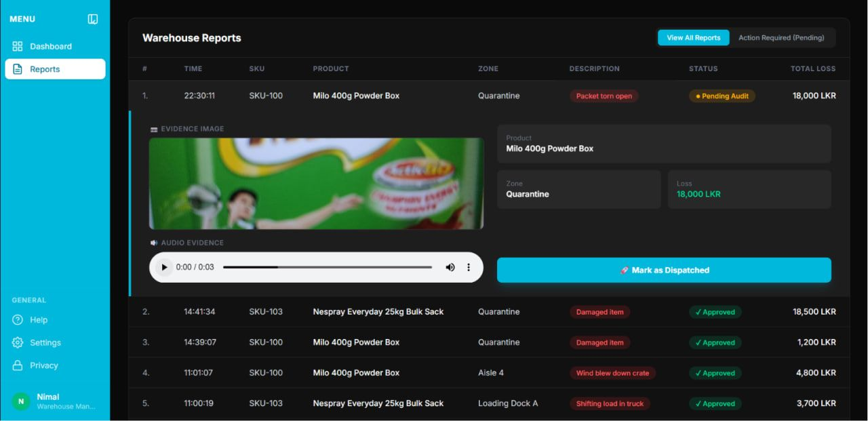
Task: Click the TOTAL LOSS column header
Action: pos(813,68)
